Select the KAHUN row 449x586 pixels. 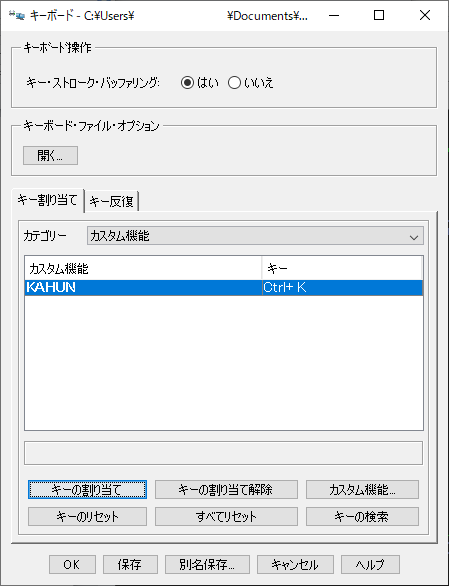pyautogui.click(x=224, y=287)
